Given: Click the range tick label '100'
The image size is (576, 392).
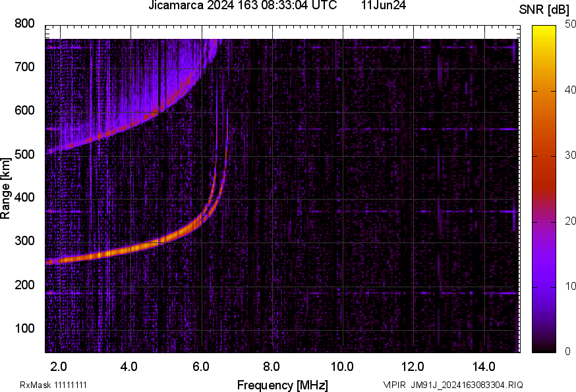Looking at the screenshot, I should pos(24,328).
